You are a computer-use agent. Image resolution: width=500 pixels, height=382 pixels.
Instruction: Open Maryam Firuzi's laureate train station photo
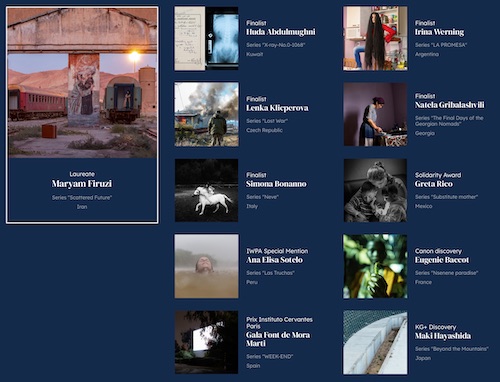(x=82, y=83)
